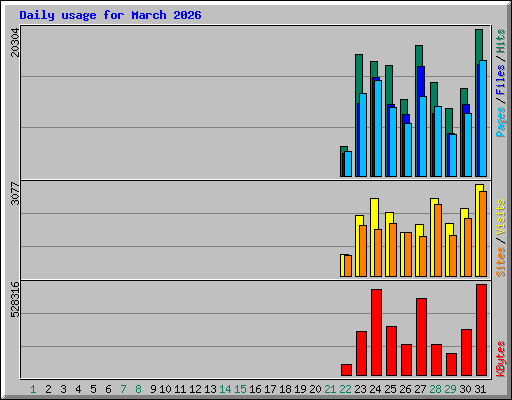Click the red KBytes bar for day 25

pyautogui.click(x=392, y=351)
